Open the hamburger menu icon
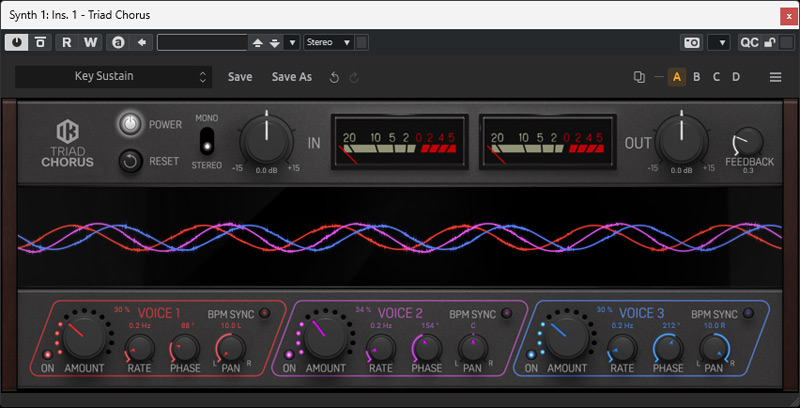This screenshot has height=408, width=800. (x=775, y=77)
